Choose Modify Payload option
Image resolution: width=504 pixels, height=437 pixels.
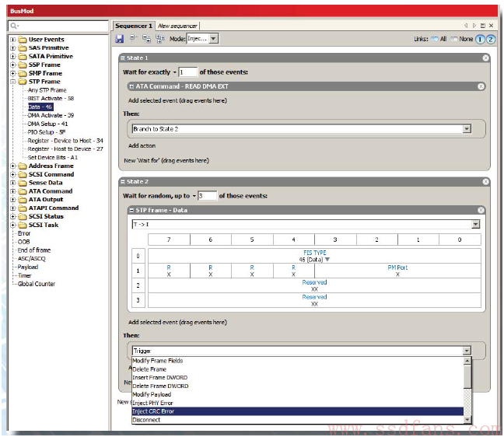pyautogui.click(x=298, y=394)
